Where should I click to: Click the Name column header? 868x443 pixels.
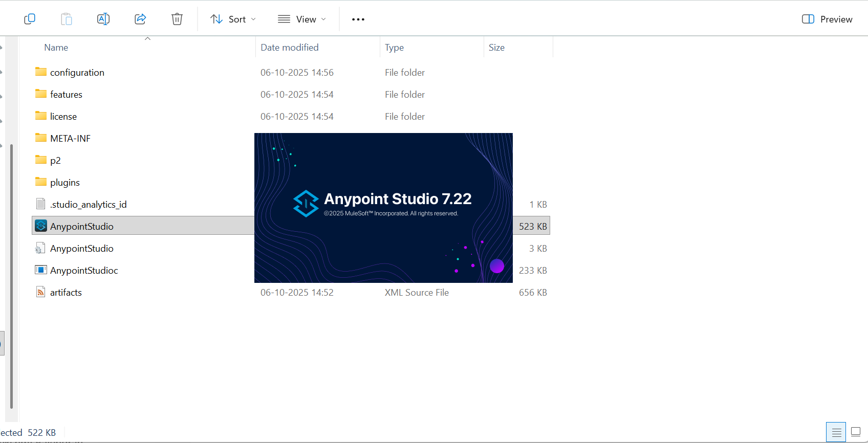(56, 48)
